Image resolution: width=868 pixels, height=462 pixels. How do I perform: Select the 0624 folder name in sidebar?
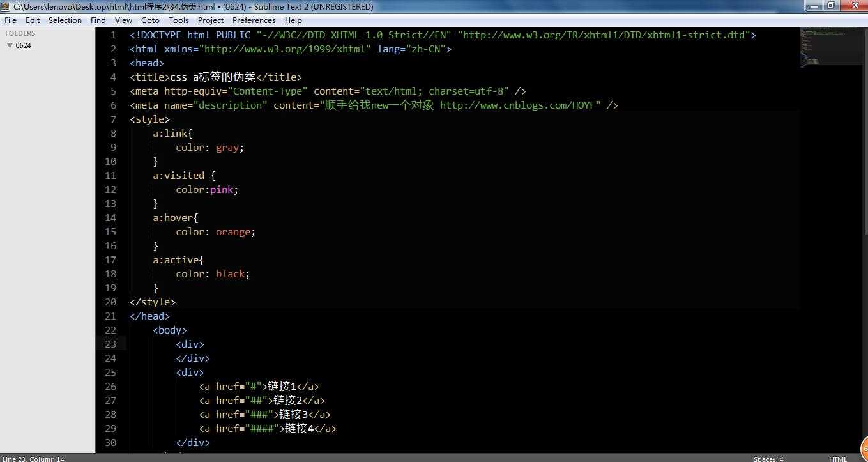coord(24,45)
